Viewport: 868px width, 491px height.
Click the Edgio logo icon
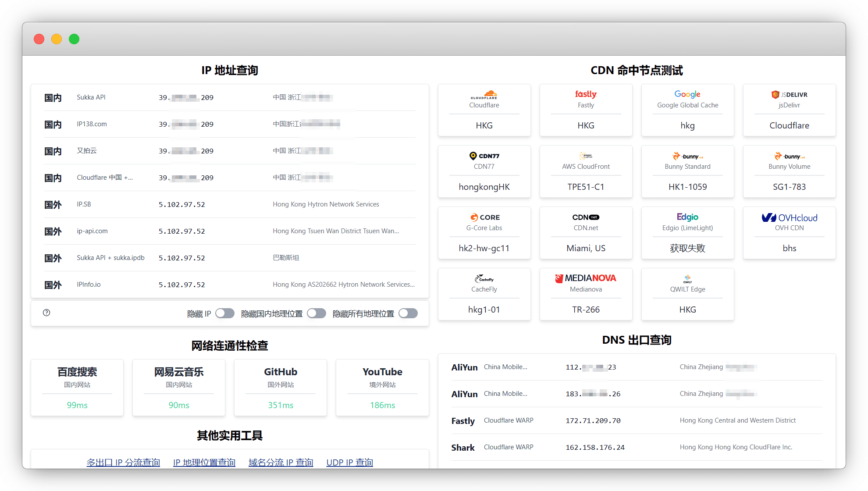pyautogui.click(x=687, y=217)
